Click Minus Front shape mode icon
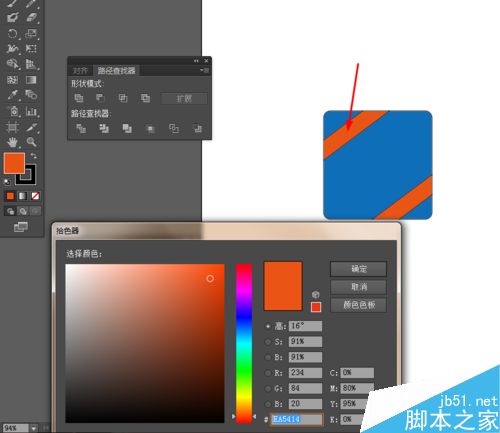The height and width of the screenshot is (433, 500). point(100,98)
